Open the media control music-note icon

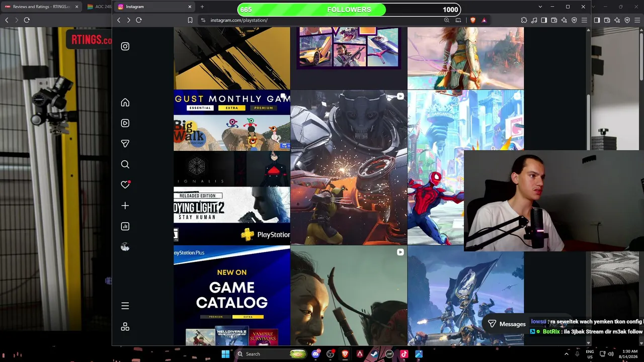click(x=534, y=20)
